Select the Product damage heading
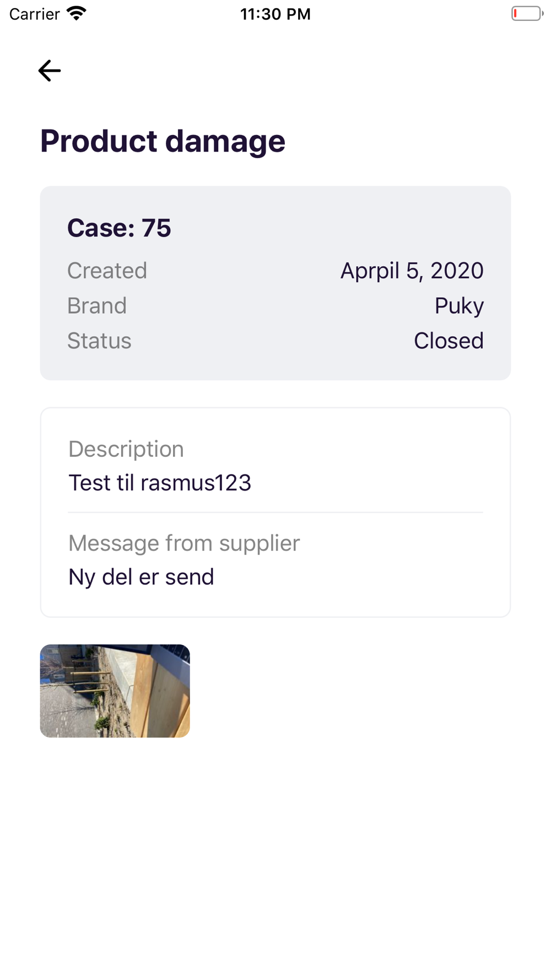This screenshot has height=980, width=551. point(163,141)
